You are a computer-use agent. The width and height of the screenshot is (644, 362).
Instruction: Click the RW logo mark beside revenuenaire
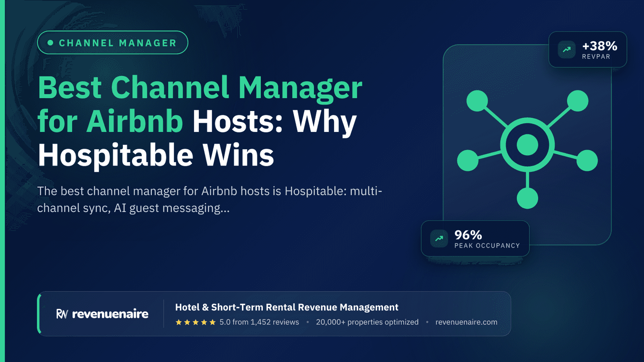(x=62, y=314)
